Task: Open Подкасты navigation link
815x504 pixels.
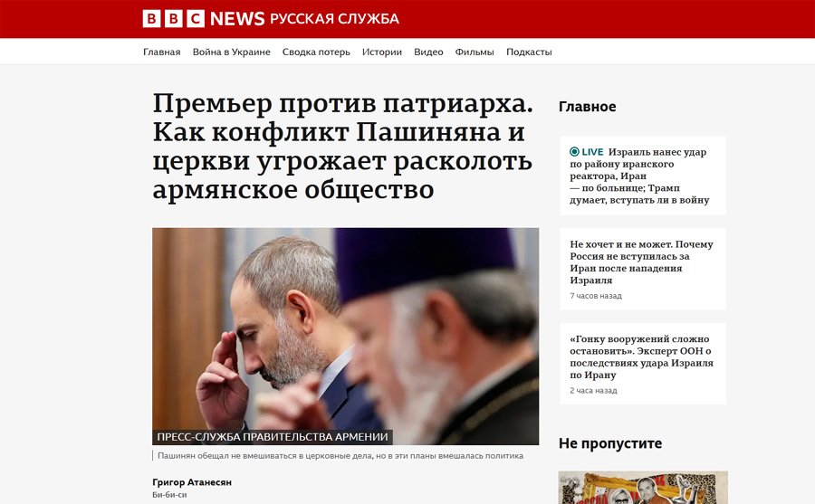Action: pos(529,52)
